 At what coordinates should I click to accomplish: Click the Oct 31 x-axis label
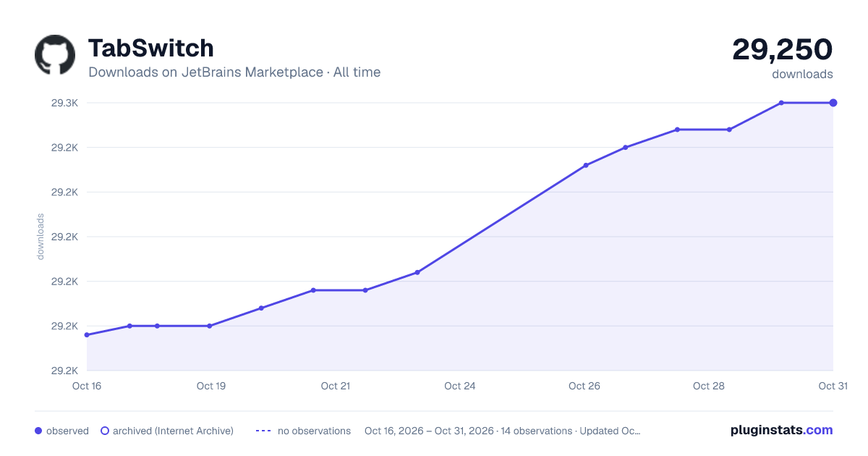(833, 386)
